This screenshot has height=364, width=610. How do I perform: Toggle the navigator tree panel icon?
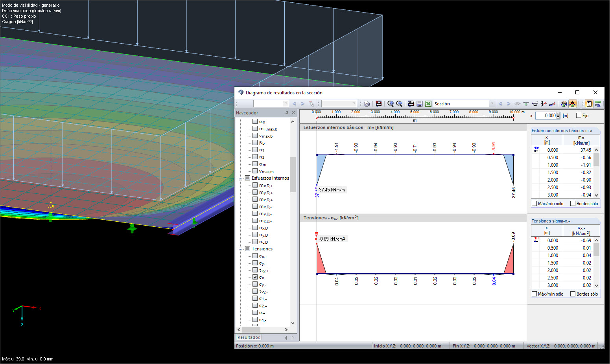[x=589, y=104]
